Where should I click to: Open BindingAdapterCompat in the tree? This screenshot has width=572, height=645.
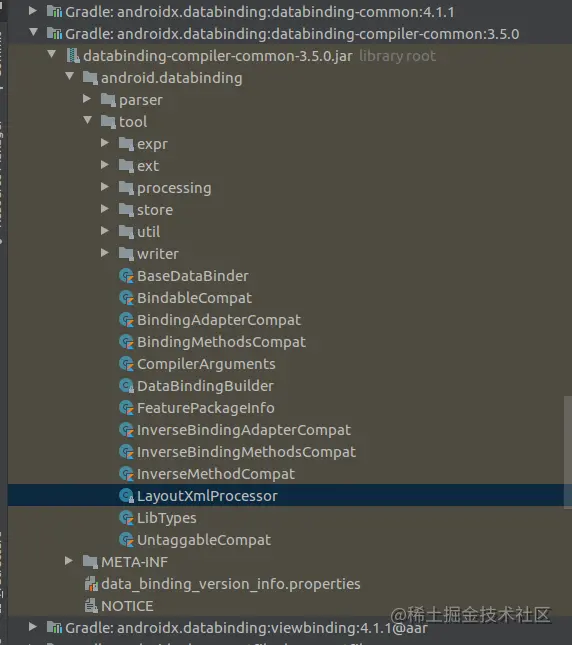(219, 320)
